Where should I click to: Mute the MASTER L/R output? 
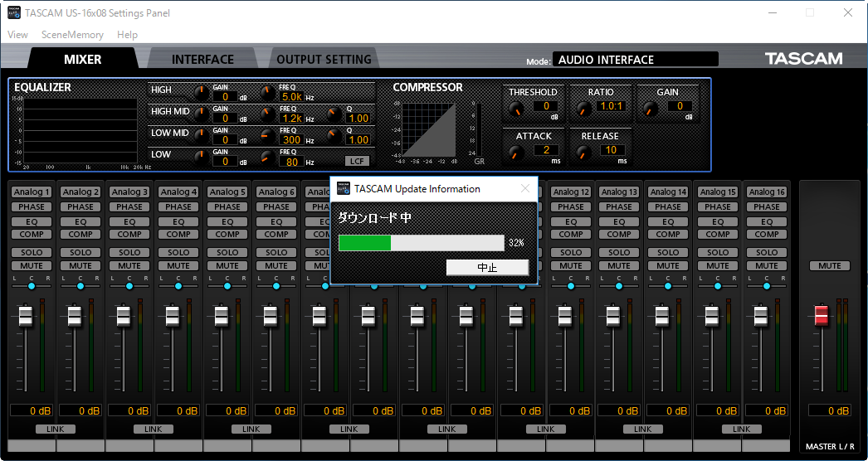pos(830,265)
